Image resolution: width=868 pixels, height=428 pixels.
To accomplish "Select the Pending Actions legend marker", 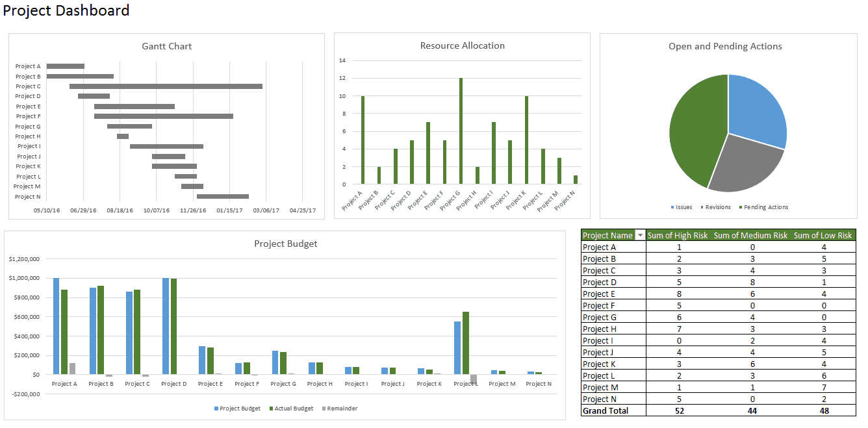I will point(740,207).
